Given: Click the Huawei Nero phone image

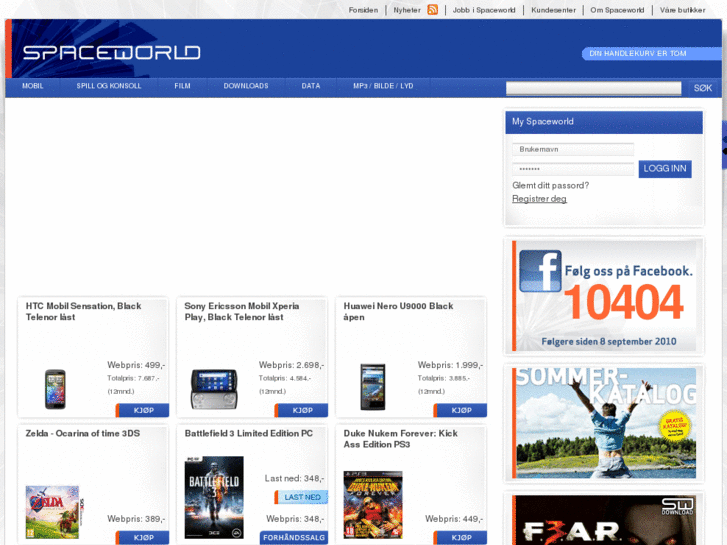Looking at the screenshot, I should point(373,387).
